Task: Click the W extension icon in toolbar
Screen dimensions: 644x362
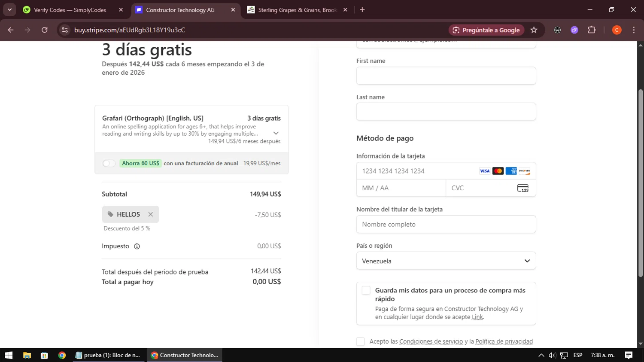Action: (557, 30)
